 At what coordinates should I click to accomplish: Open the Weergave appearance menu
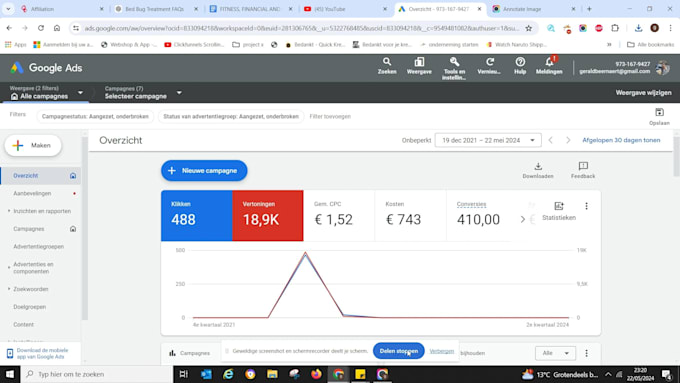(x=419, y=66)
